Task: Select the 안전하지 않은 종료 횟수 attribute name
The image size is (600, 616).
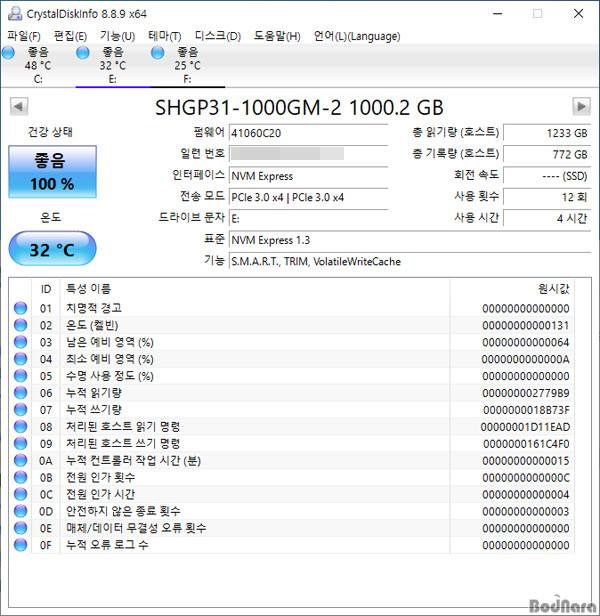Action: point(123,511)
